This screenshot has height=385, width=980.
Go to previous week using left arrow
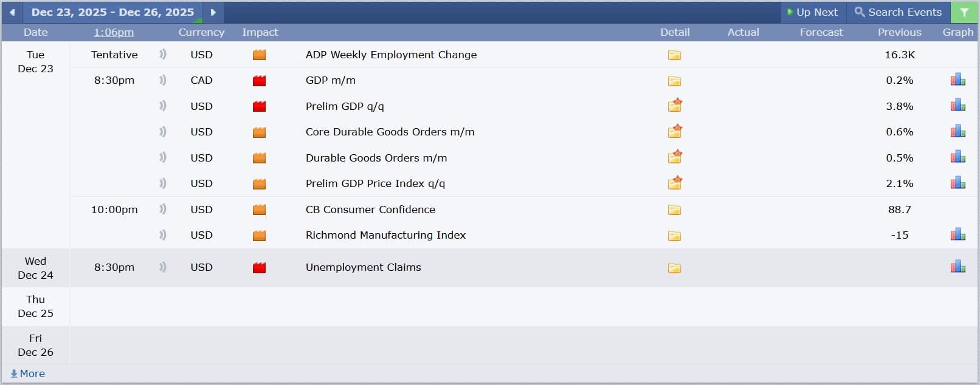(x=12, y=12)
